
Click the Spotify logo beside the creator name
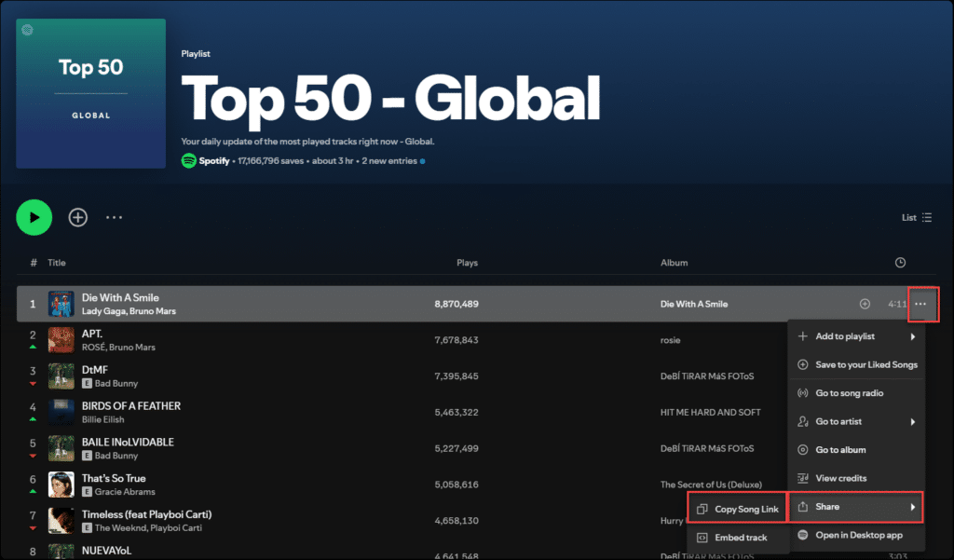(x=188, y=160)
